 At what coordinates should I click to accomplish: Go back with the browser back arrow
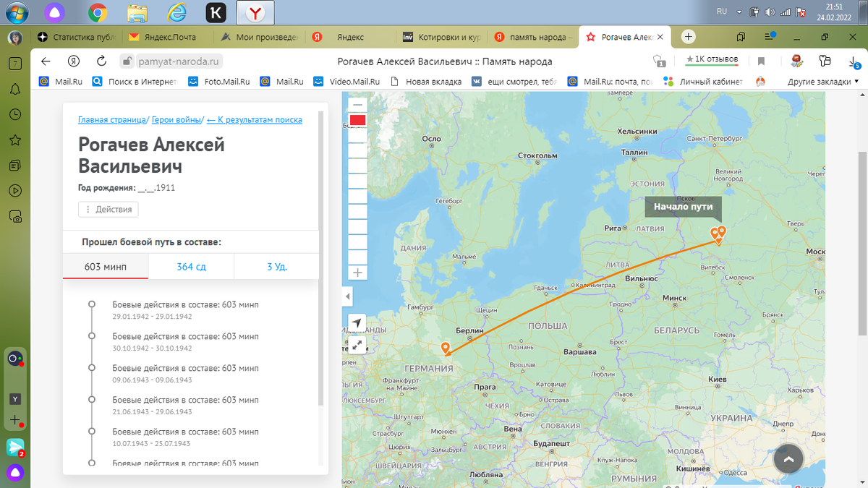point(46,61)
